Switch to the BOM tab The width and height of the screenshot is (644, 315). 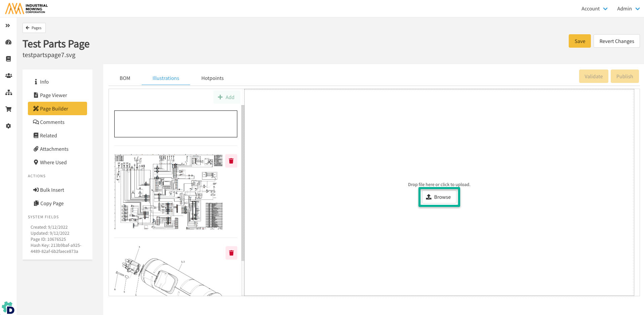[125, 78]
